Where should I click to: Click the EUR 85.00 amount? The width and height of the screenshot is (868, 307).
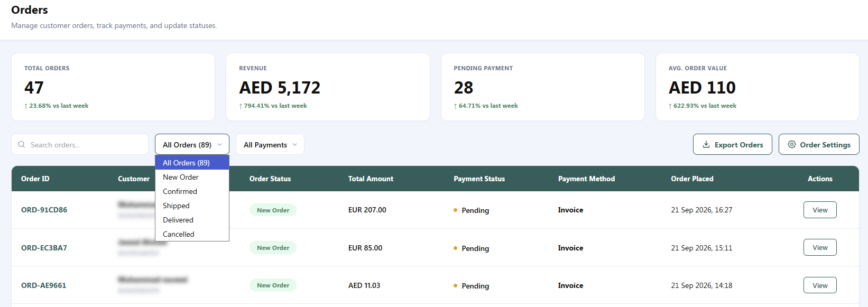point(365,248)
